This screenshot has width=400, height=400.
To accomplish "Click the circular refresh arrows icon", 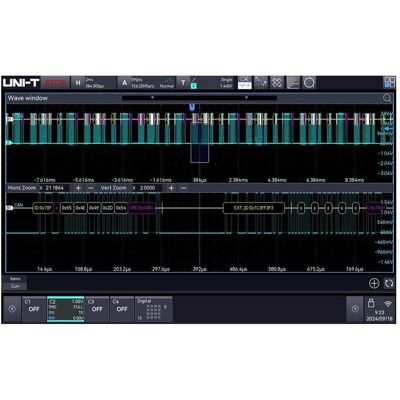I will point(389,283).
